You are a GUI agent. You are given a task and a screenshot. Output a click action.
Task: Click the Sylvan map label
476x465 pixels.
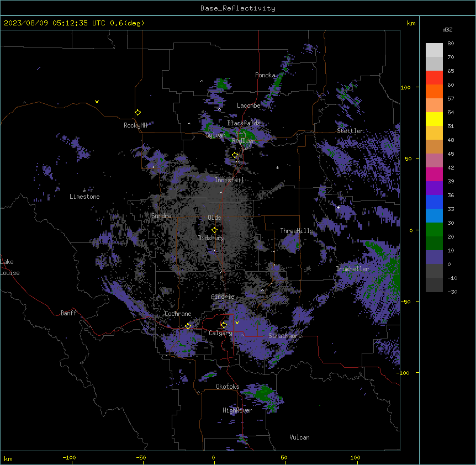coord(215,135)
